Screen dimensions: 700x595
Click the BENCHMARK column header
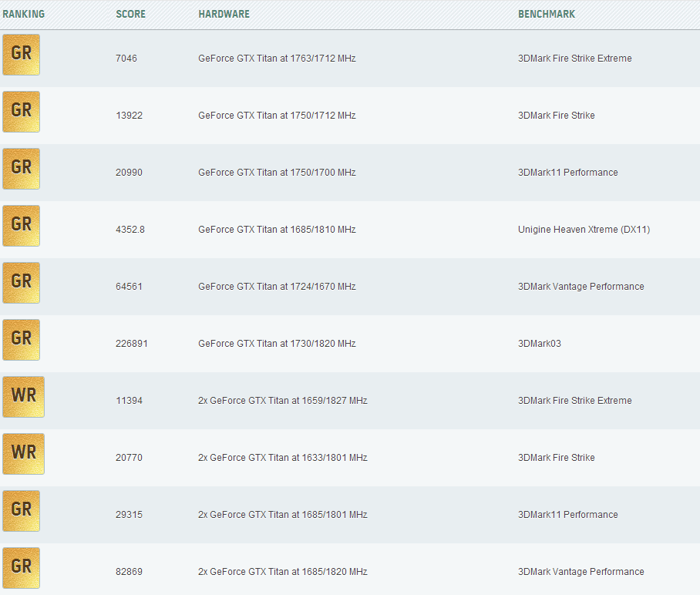[x=547, y=14]
